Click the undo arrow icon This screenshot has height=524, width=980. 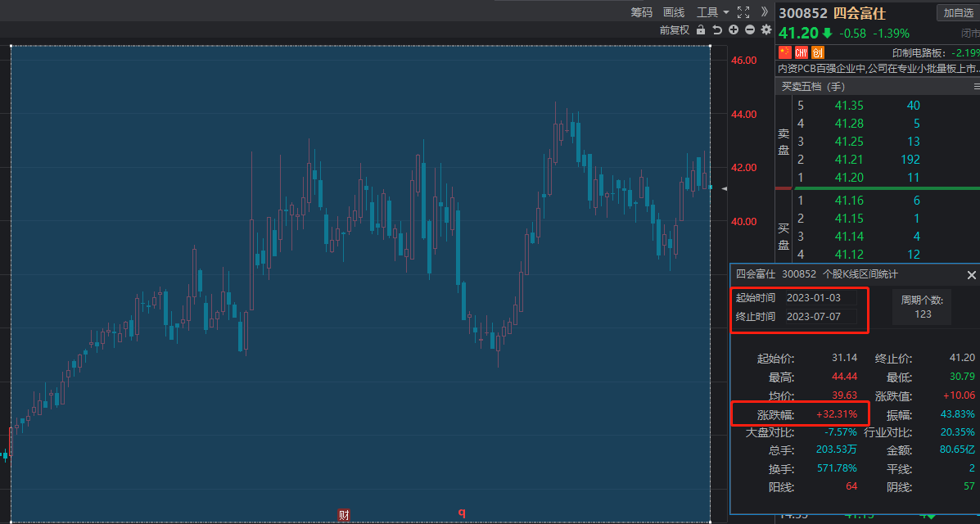click(x=717, y=30)
